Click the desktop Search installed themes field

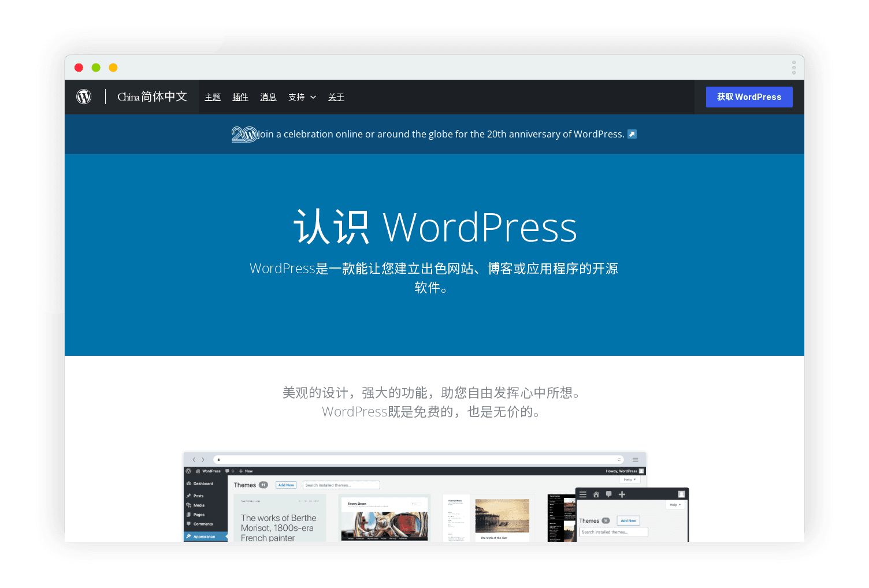341,485
